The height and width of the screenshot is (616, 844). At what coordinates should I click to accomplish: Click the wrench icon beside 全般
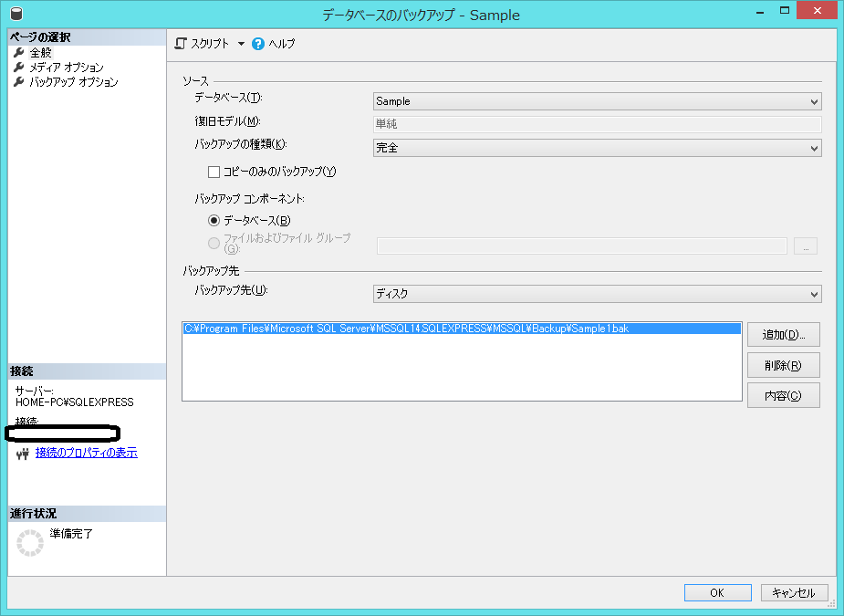pos(19,52)
